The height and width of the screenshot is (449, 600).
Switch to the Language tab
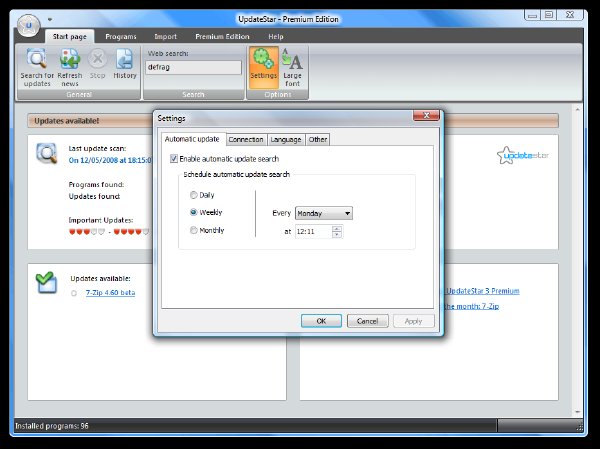(x=286, y=140)
